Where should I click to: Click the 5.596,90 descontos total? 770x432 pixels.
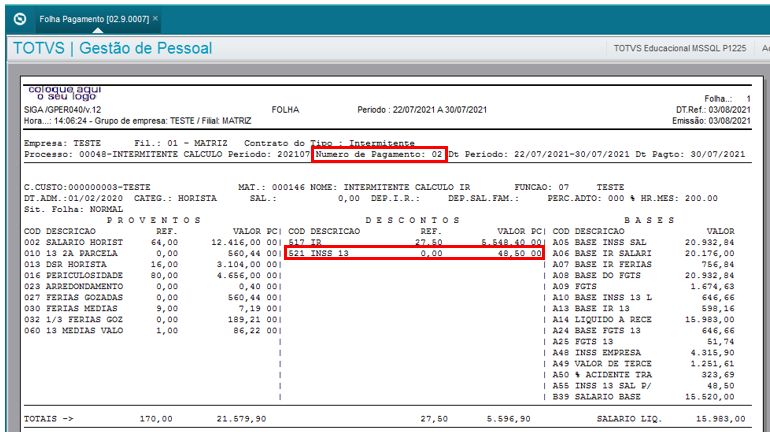(x=509, y=419)
